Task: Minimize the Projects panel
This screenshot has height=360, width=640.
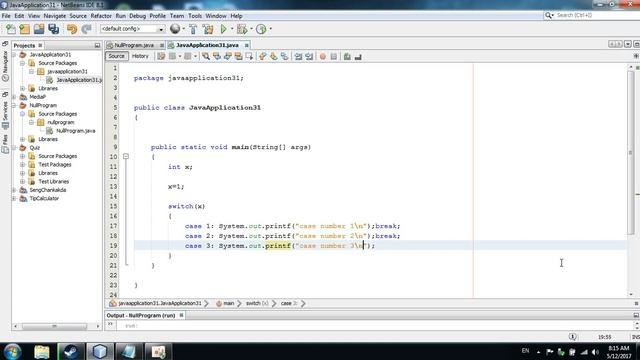Action: [97, 45]
